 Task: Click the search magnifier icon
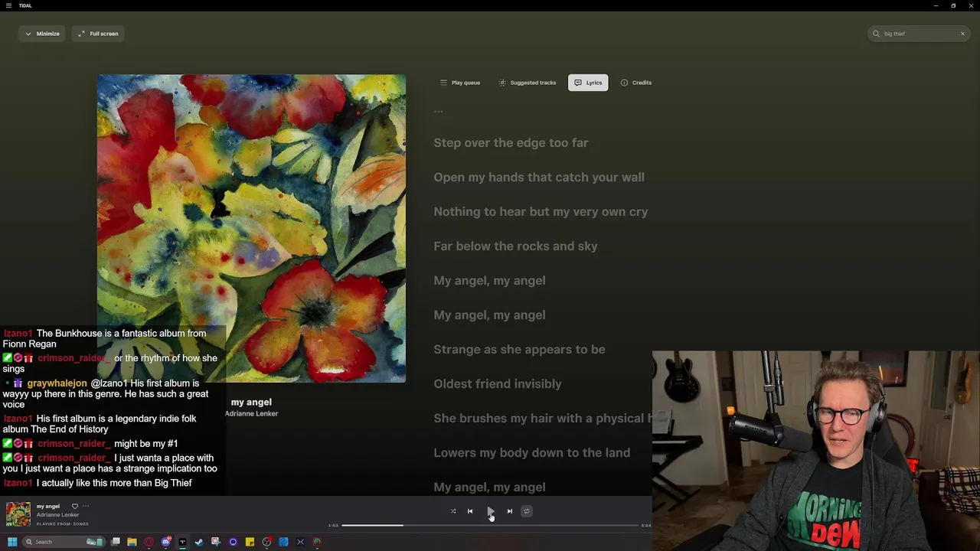[x=876, y=34]
